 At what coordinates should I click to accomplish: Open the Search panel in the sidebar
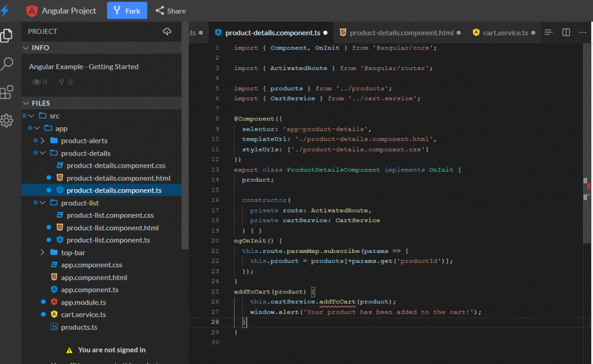click(7, 64)
